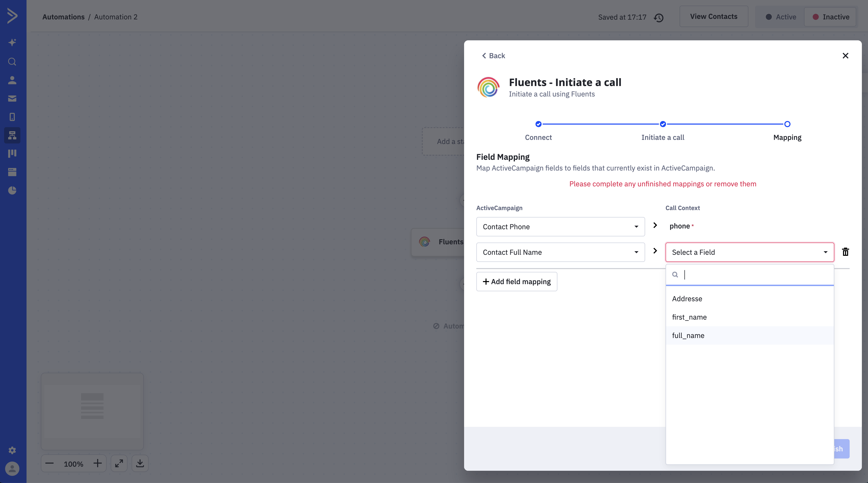
Task: Choose the first_name option in the list
Action: (689, 317)
